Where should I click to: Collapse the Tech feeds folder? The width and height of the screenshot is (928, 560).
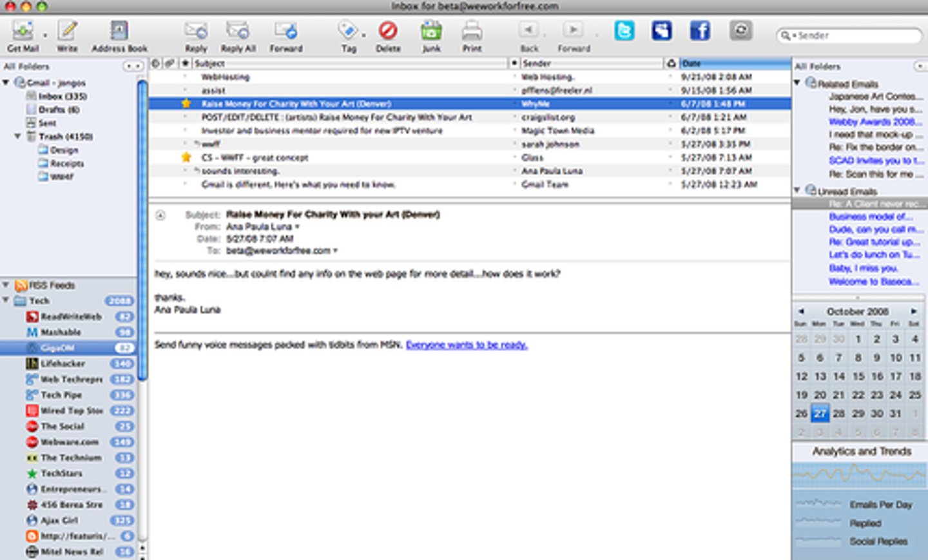point(6,300)
